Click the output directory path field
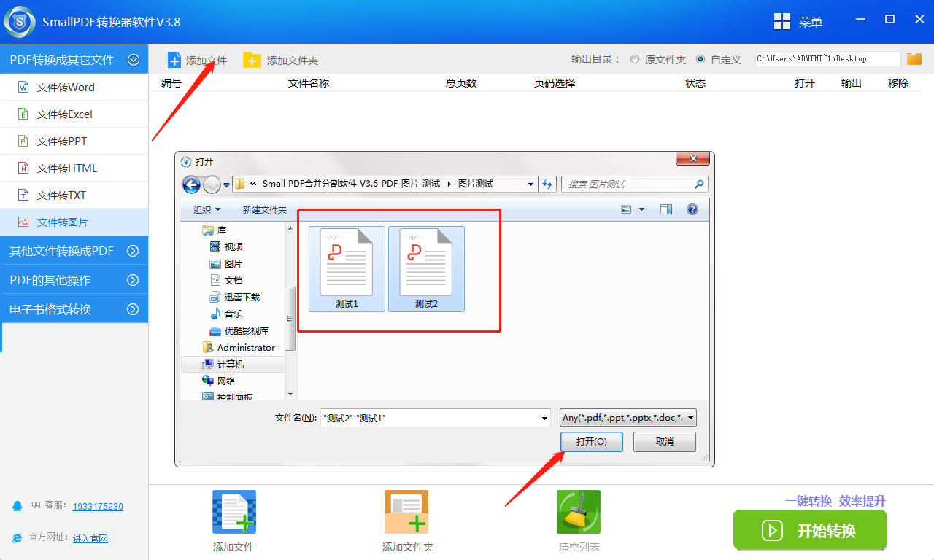 (x=827, y=59)
